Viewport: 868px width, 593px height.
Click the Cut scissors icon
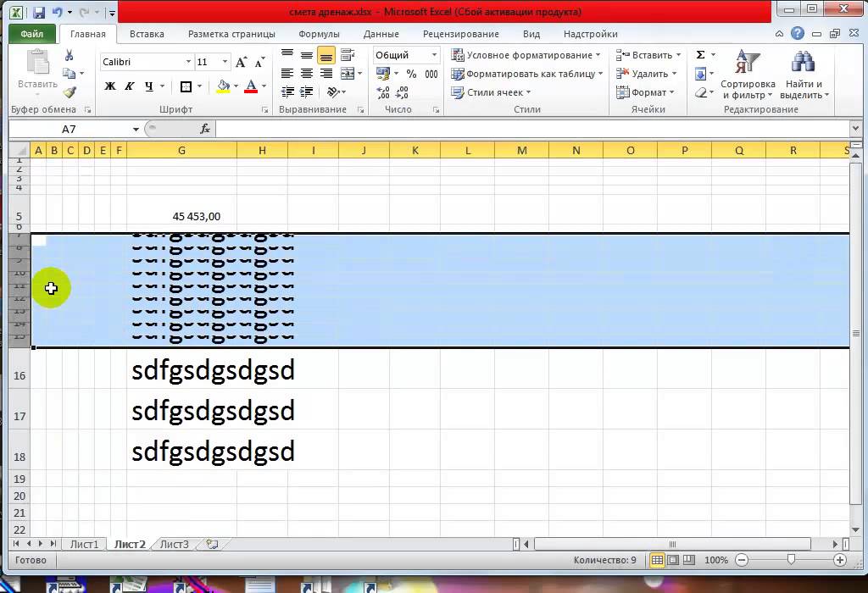(x=70, y=55)
